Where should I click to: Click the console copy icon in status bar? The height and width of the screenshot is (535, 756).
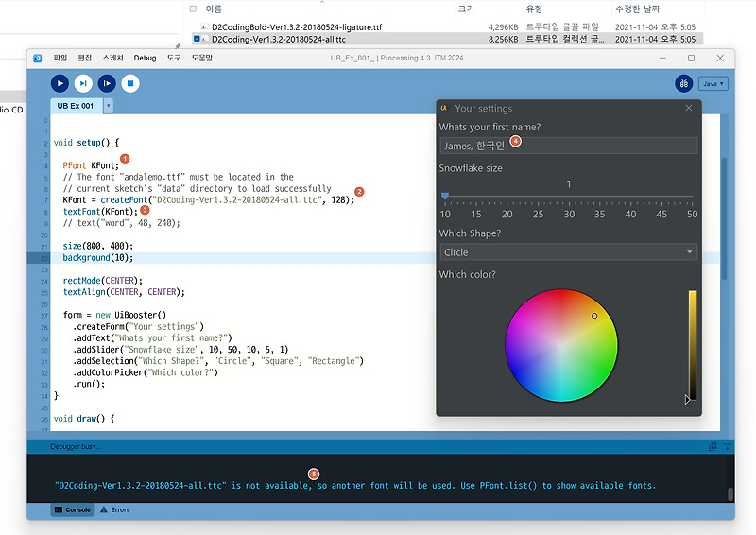tap(713, 447)
